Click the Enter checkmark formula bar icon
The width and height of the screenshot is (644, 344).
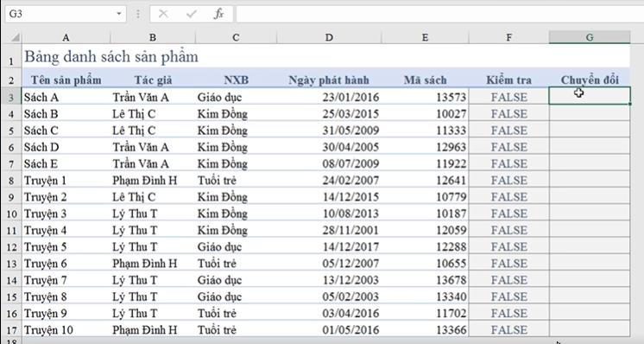tap(191, 14)
